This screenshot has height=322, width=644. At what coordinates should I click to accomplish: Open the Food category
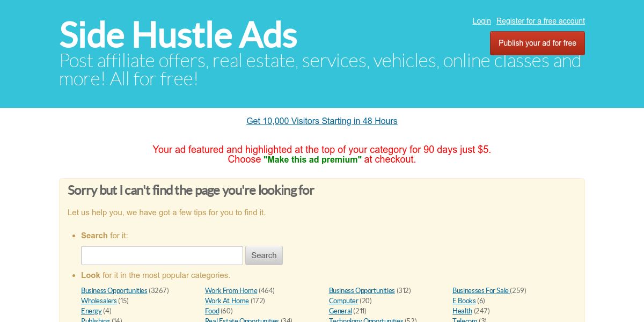[212, 311]
